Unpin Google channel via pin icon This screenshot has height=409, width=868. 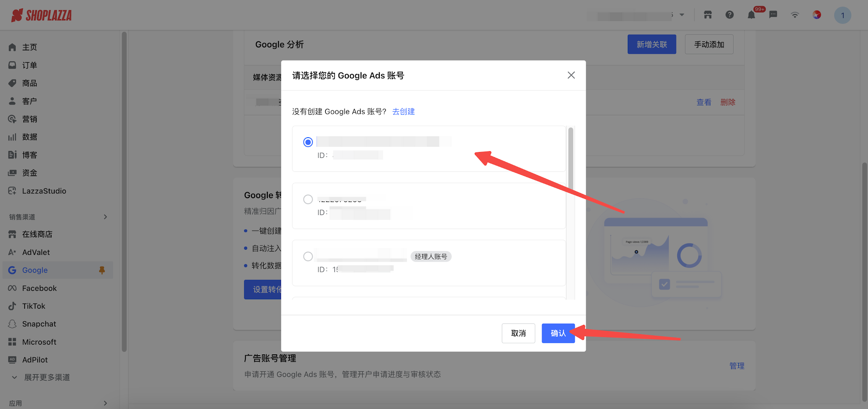tap(102, 270)
